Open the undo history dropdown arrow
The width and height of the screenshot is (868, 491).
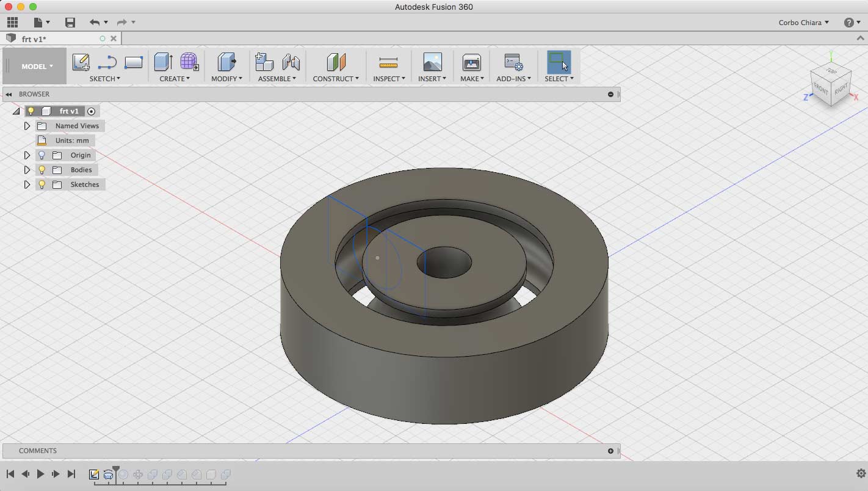coord(106,23)
